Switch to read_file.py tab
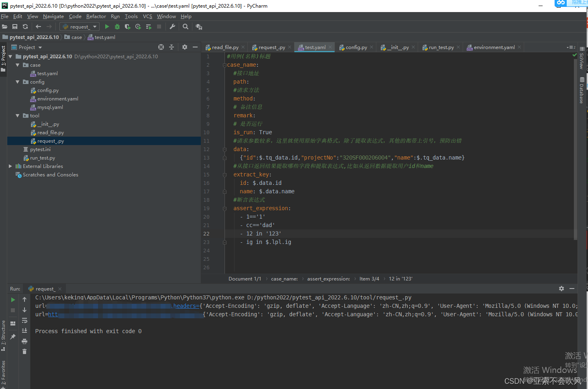The height and width of the screenshot is (389, 588). pos(225,47)
